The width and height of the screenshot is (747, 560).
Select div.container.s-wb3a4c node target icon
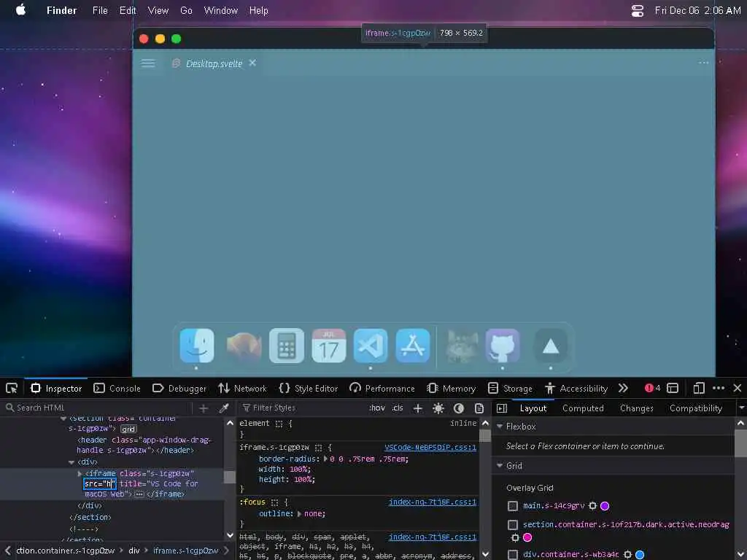pyautogui.click(x=628, y=555)
